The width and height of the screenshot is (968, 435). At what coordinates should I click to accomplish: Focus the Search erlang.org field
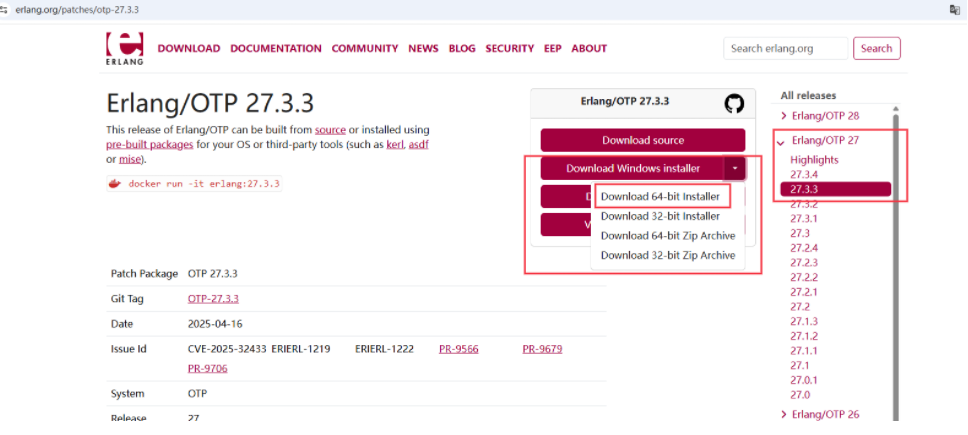click(x=786, y=48)
